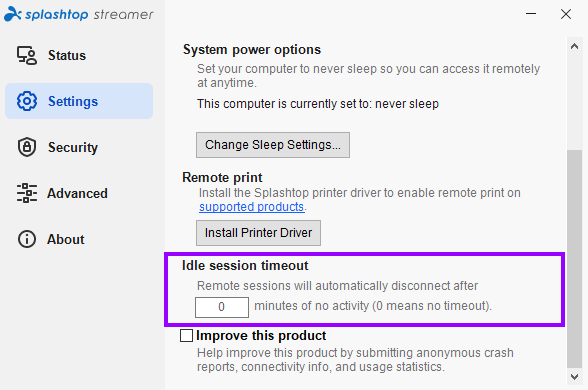Click the Change Sleep Settings button
The height and width of the screenshot is (390, 588).
[273, 145]
